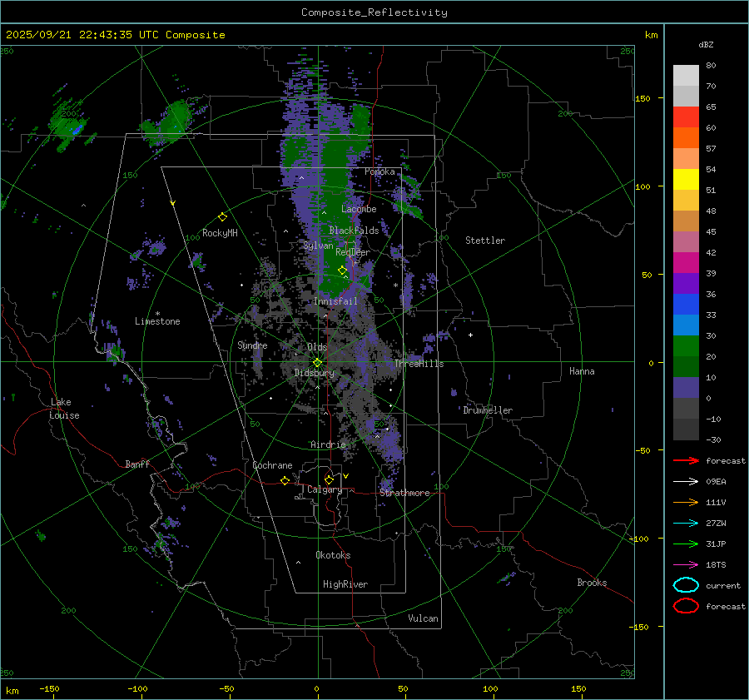This screenshot has height=700, width=749.
Task: Click the yellow diamond marker below Cochrane
Action: point(285,481)
